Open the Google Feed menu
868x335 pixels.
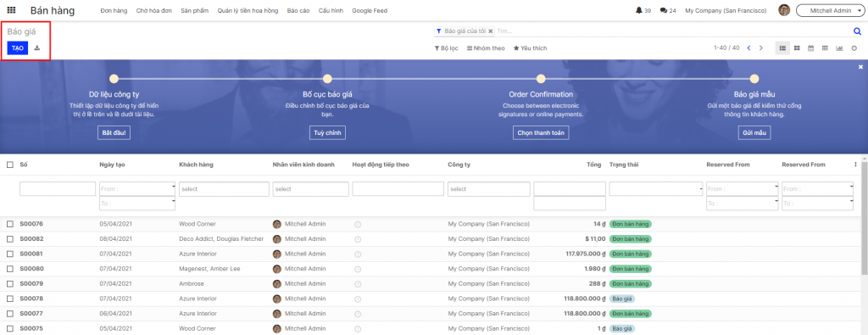[370, 10]
